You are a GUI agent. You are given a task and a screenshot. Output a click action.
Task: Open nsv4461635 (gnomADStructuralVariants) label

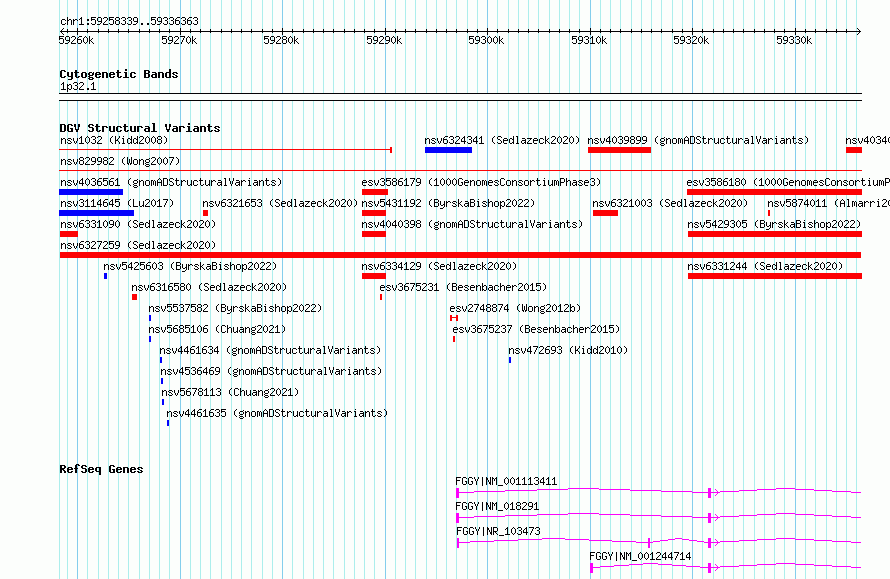coord(277,413)
